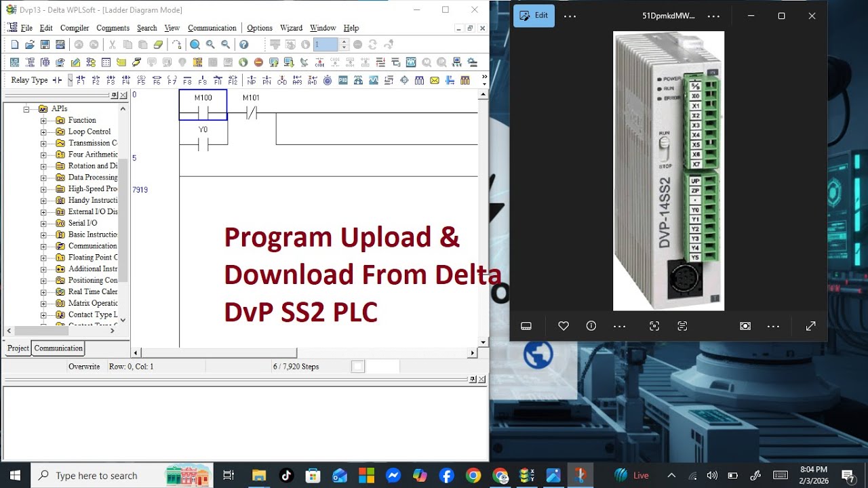Viewport: 868px width, 488px height.
Task: Click the Fullscreen diagonal arrow in Photos
Action: (x=810, y=326)
